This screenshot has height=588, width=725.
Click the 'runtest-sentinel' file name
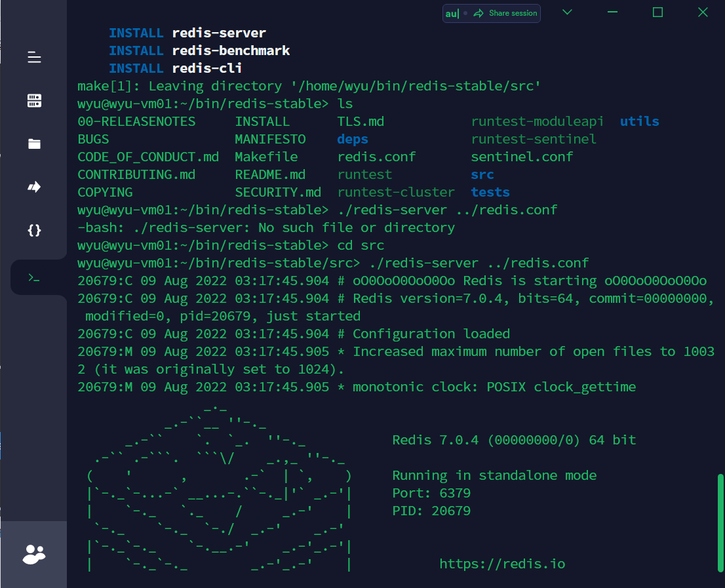pyautogui.click(x=534, y=139)
